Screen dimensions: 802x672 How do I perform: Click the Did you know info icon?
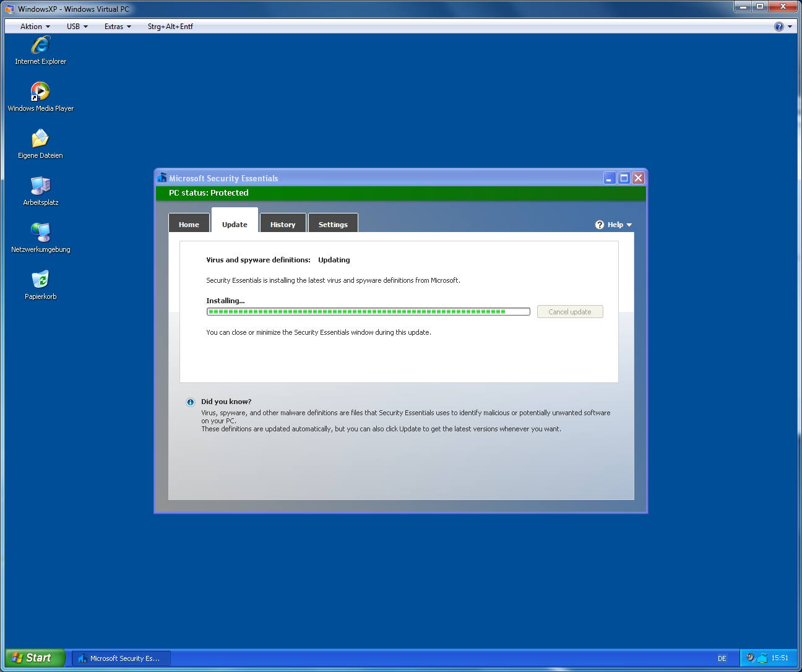pyautogui.click(x=191, y=402)
